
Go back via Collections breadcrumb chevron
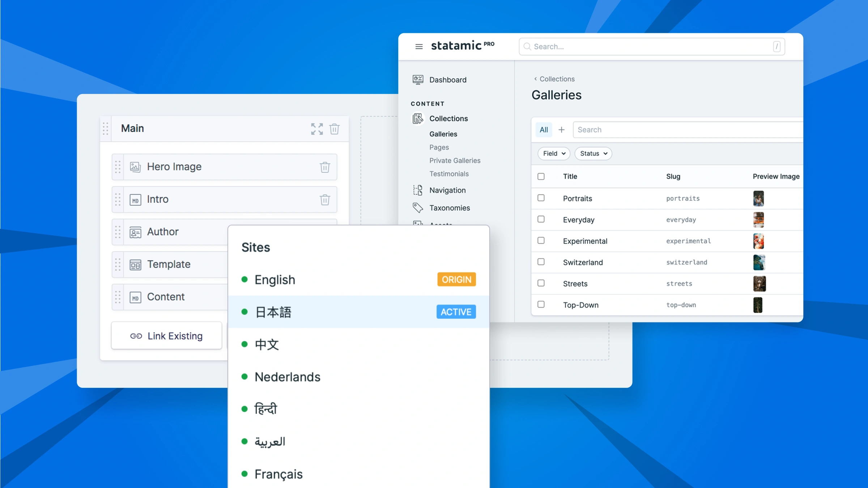tap(536, 79)
